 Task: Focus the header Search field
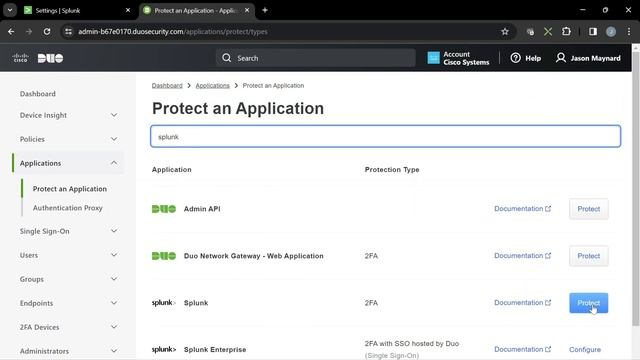point(316,58)
